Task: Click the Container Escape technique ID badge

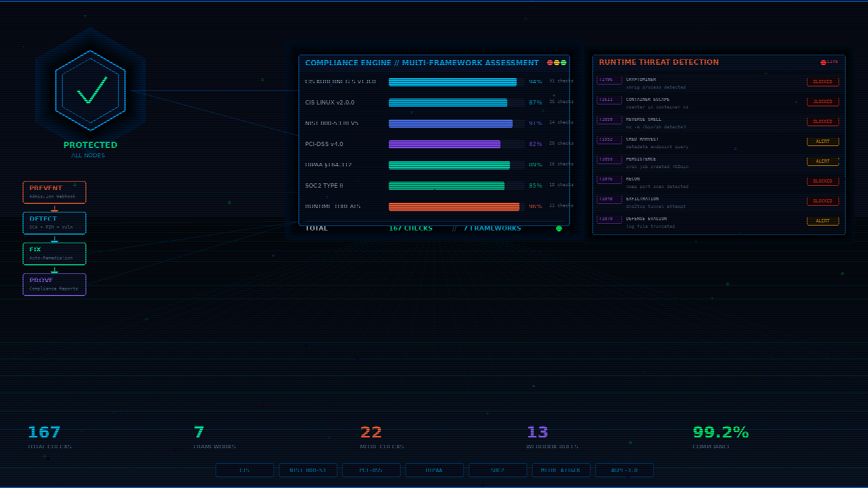Action: [x=609, y=100]
